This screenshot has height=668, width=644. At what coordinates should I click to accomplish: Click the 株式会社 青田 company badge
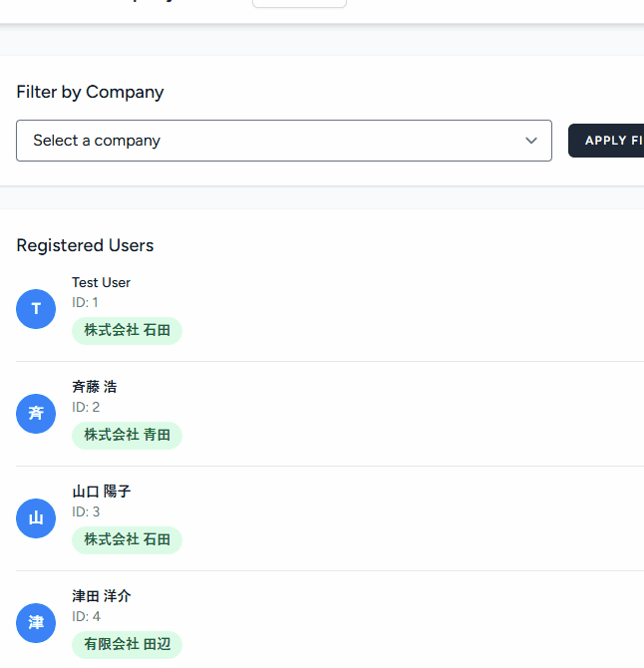click(x=127, y=435)
